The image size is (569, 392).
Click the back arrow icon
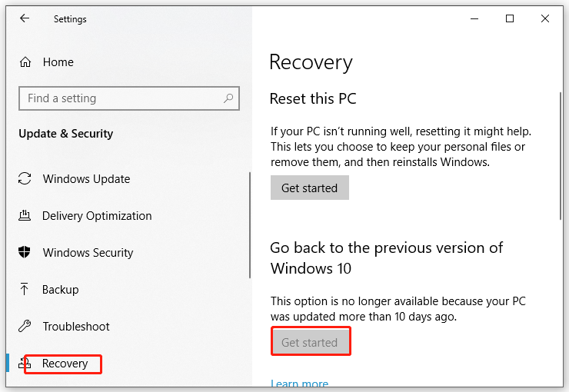(25, 18)
